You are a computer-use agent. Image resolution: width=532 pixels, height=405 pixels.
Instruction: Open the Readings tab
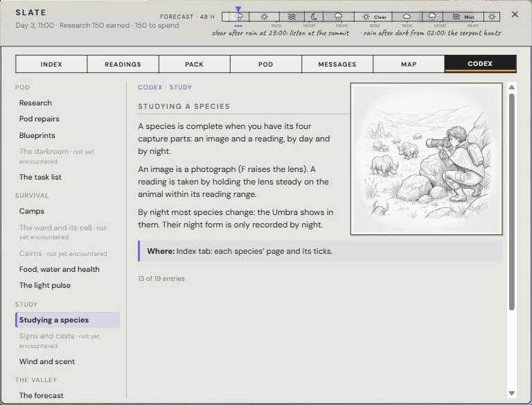coord(123,64)
